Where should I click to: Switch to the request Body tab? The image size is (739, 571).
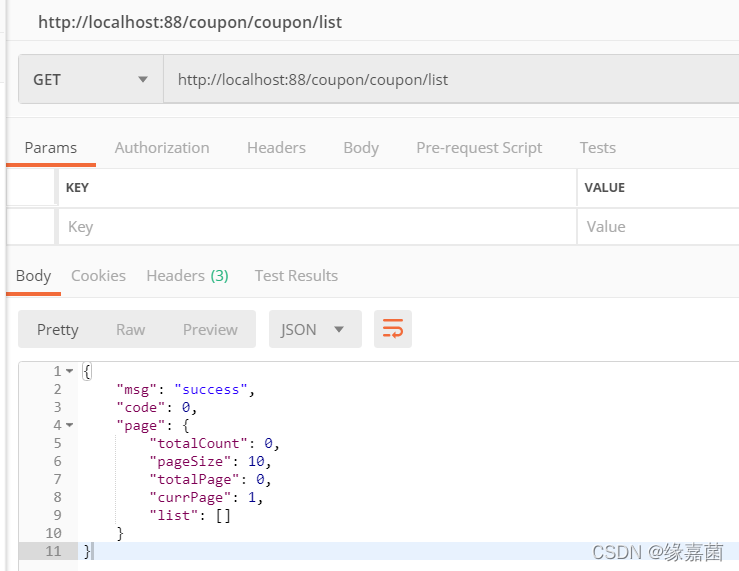coord(361,148)
